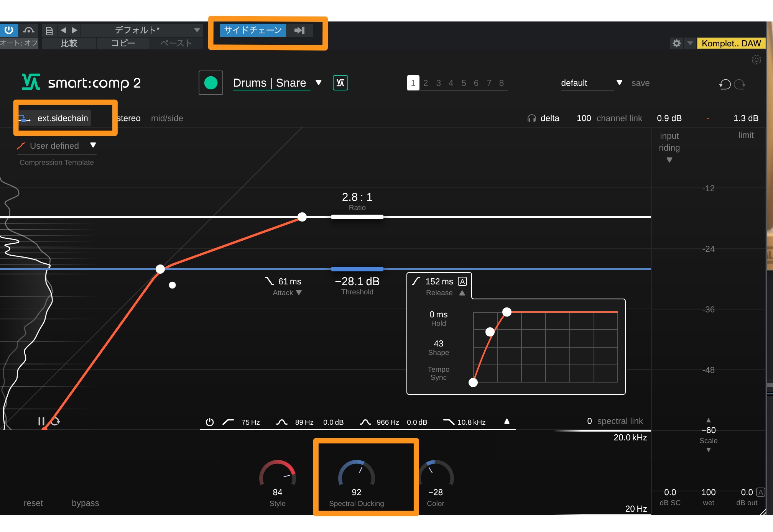Switch to mid/side mode

[x=167, y=118]
